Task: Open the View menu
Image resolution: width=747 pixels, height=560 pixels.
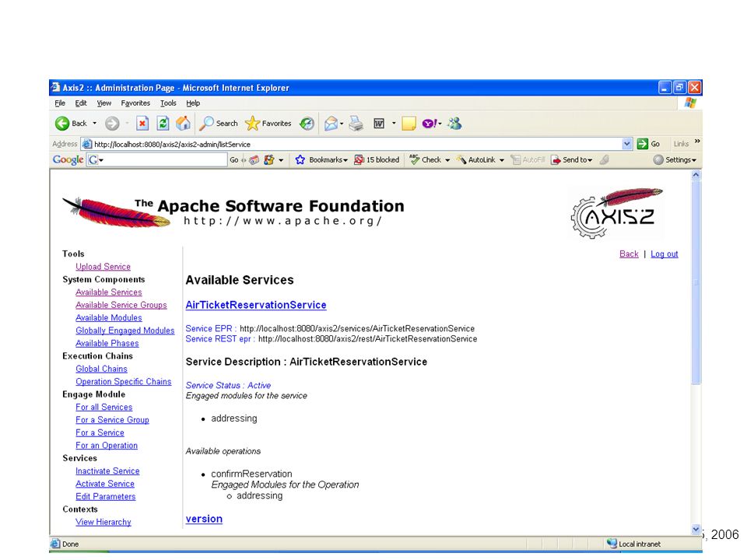Action: [103, 103]
